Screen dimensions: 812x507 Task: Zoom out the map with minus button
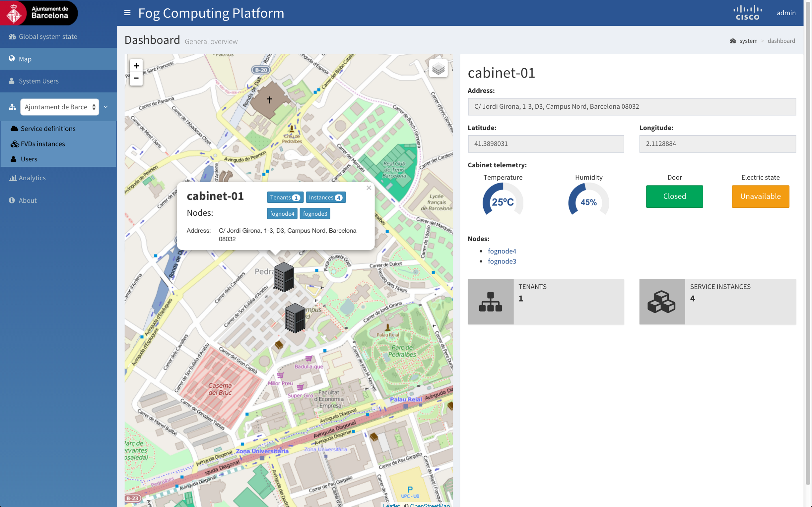click(136, 79)
